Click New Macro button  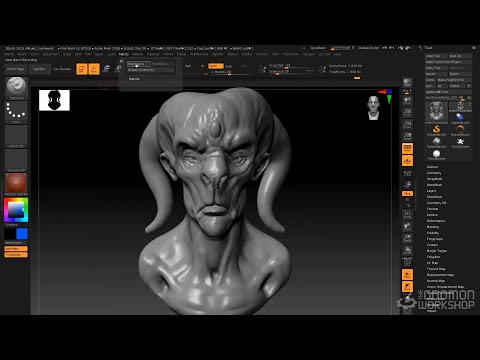139,64
